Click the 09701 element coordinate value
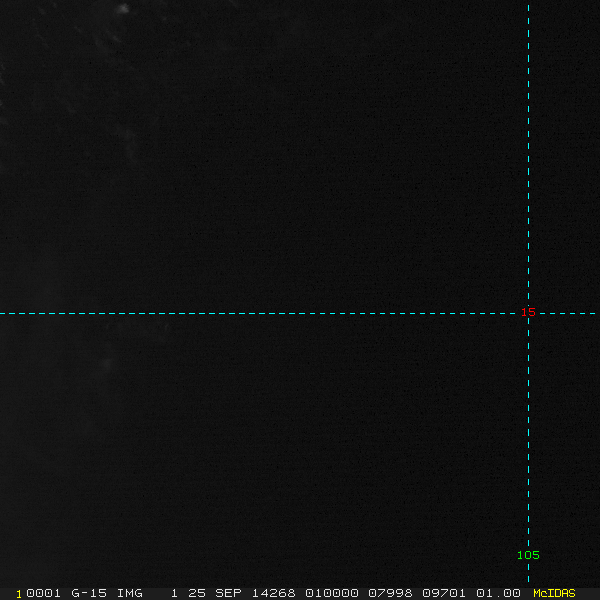The width and height of the screenshot is (600, 600). click(x=443, y=593)
